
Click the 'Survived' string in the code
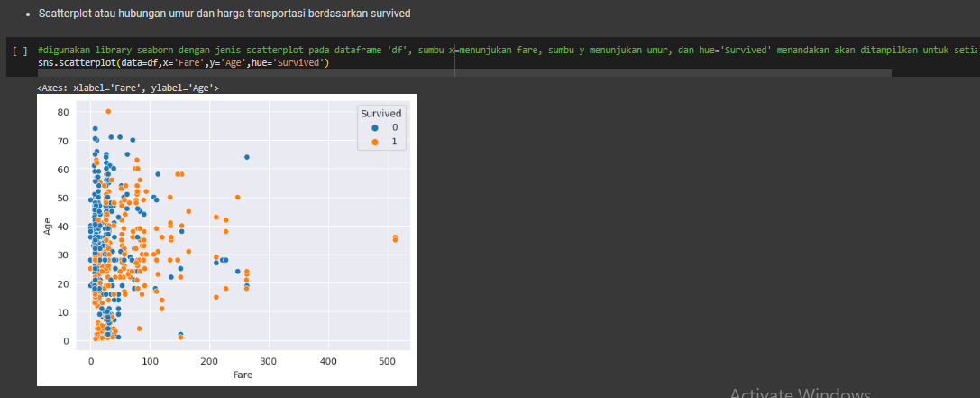(x=300, y=64)
